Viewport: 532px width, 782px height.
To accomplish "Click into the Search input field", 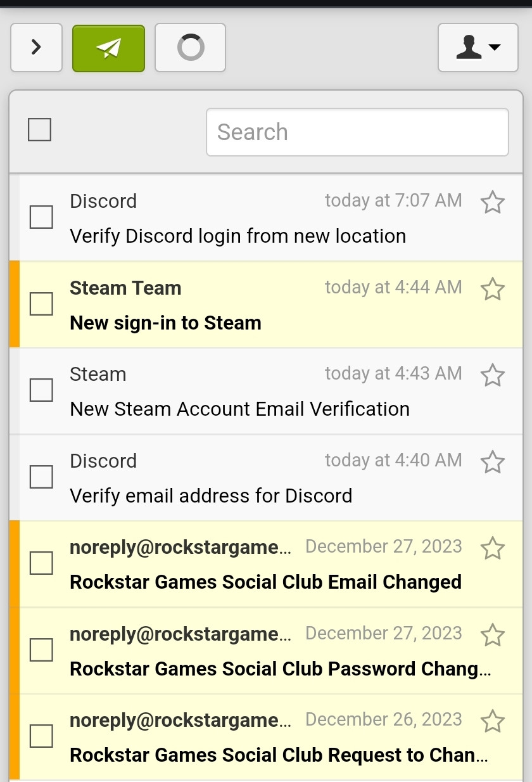I will click(357, 132).
